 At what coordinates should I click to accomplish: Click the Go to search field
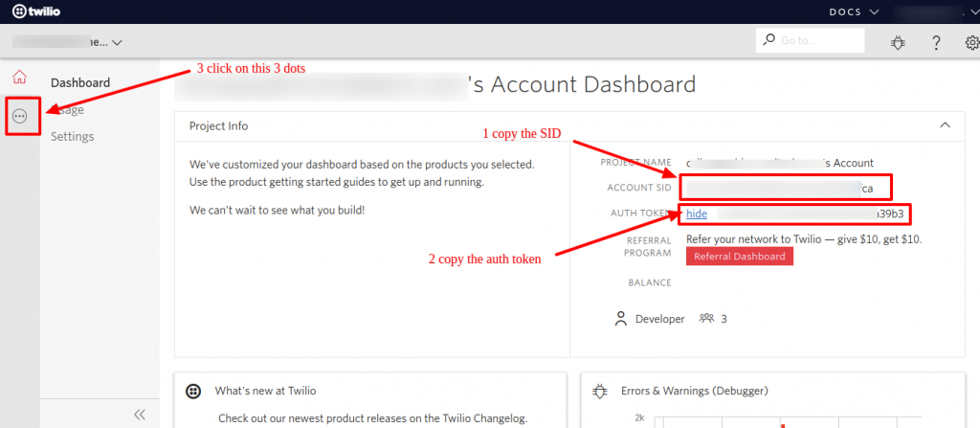pos(810,40)
